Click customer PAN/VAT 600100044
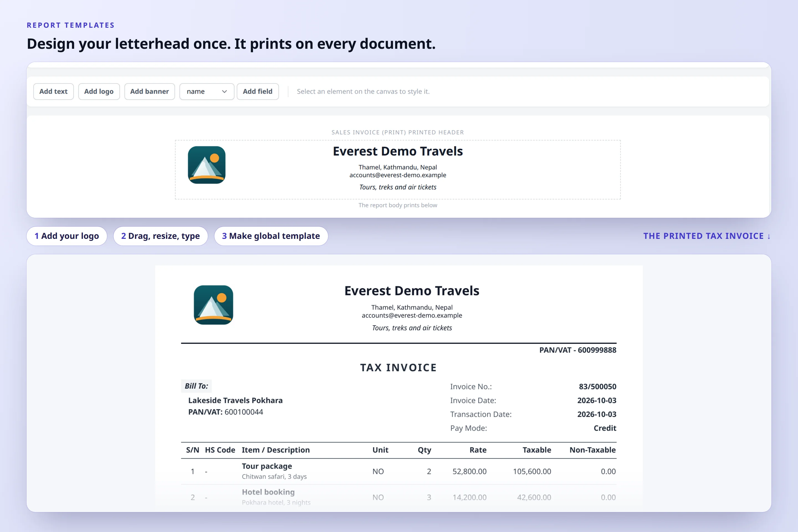Image resolution: width=798 pixels, height=532 pixels. click(x=226, y=412)
